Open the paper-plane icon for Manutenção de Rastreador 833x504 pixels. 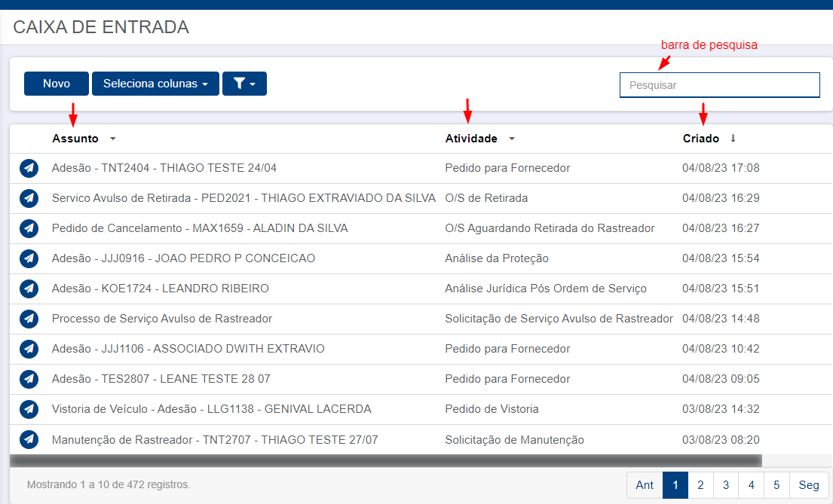29,440
